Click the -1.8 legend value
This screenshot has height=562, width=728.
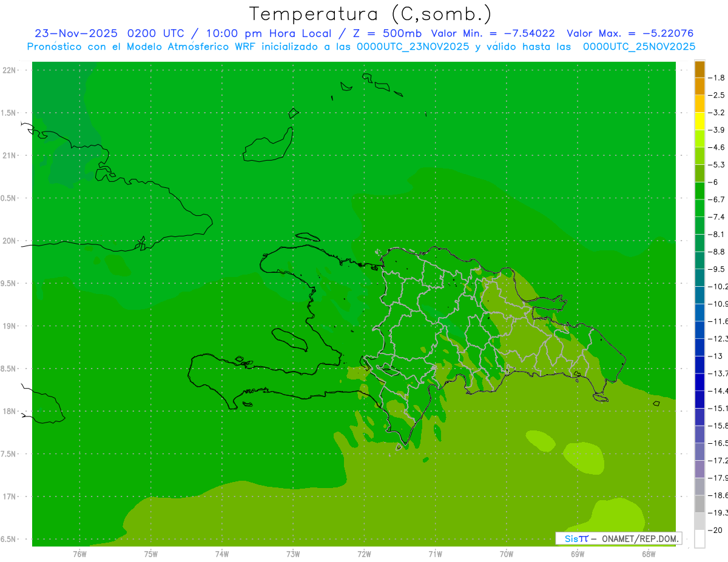click(717, 78)
